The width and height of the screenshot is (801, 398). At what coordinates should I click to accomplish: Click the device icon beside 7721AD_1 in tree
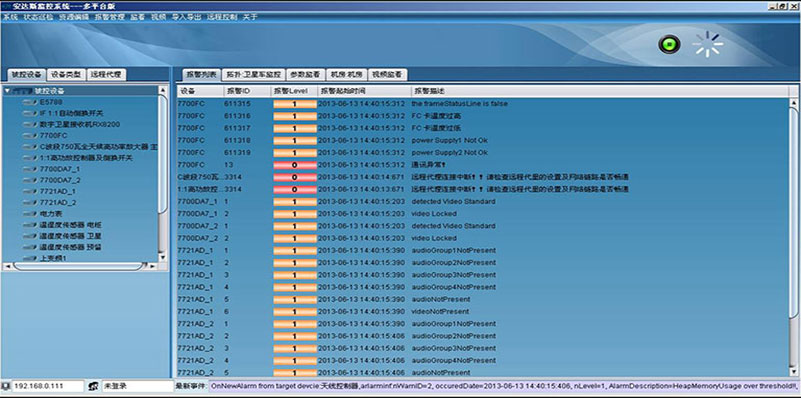pos(30,191)
